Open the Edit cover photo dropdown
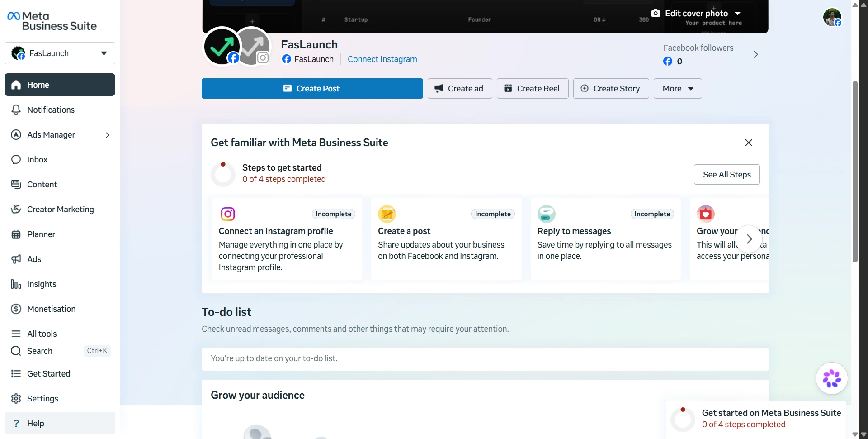This screenshot has height=439, width=868. (696, 14)
